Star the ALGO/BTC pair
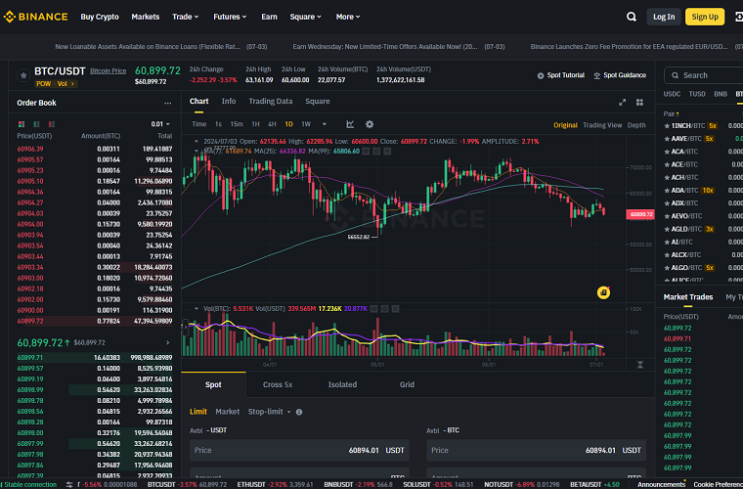743x489 pixels. 667,268
